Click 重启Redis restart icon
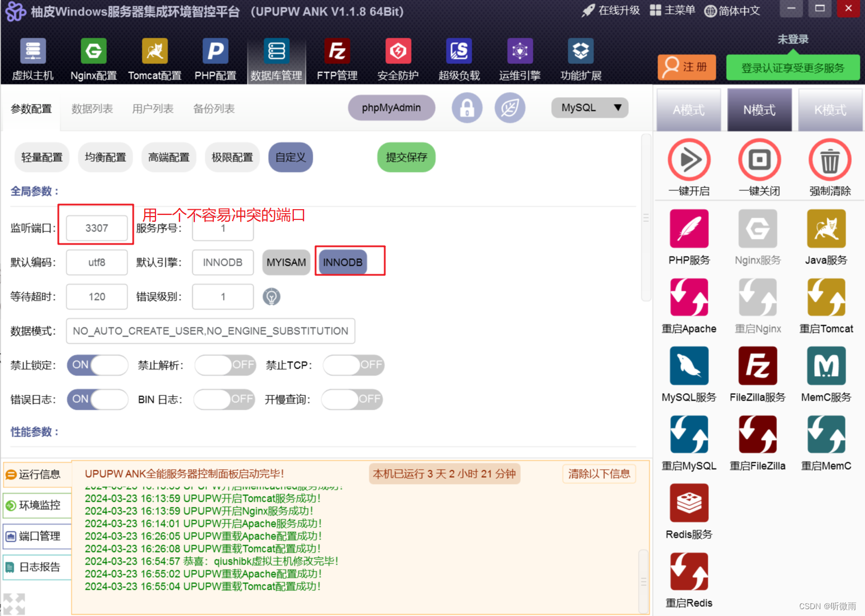This screenshot has width=865, height=616. [x=689, y=571]
